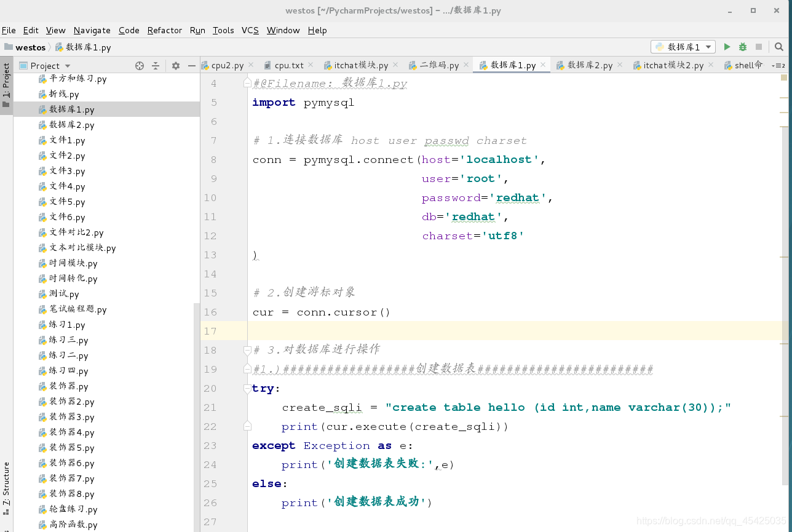Click the Project panel vertical scrollbar
Screen dimensions: 792x532
[197, 417]
